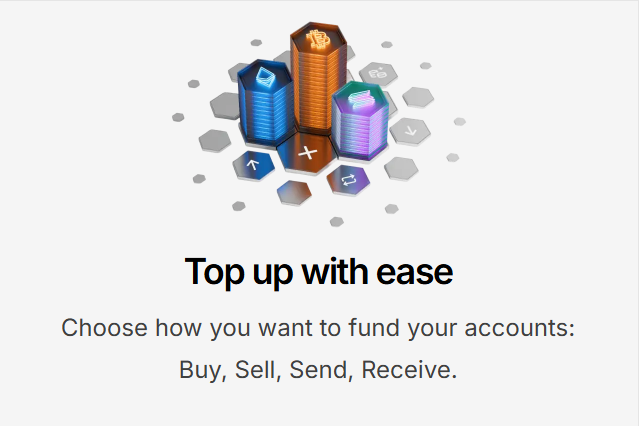Click the word "accounts:" in subtitle
Viewport: 639px width, 426px height.
520,328
